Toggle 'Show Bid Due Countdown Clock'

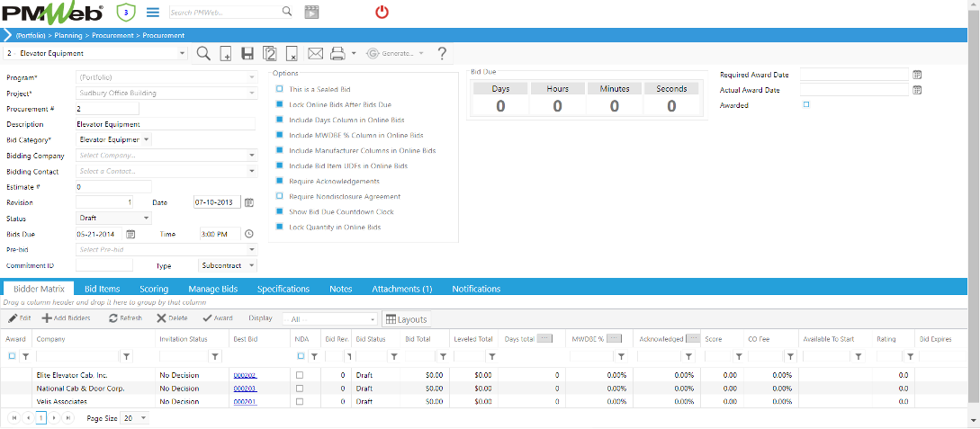[279, 211]
